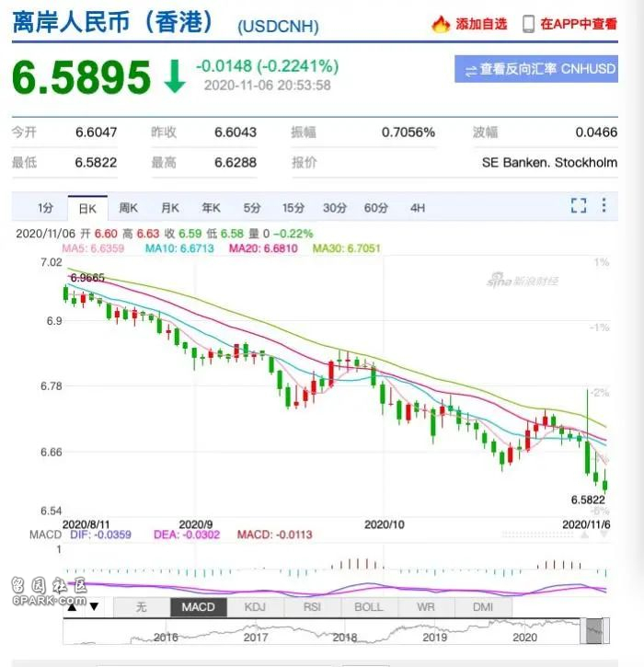The height and width of the screenshot is (667, 644).
Task: Click the flame icon beside 添加自选
Action: 441,24
